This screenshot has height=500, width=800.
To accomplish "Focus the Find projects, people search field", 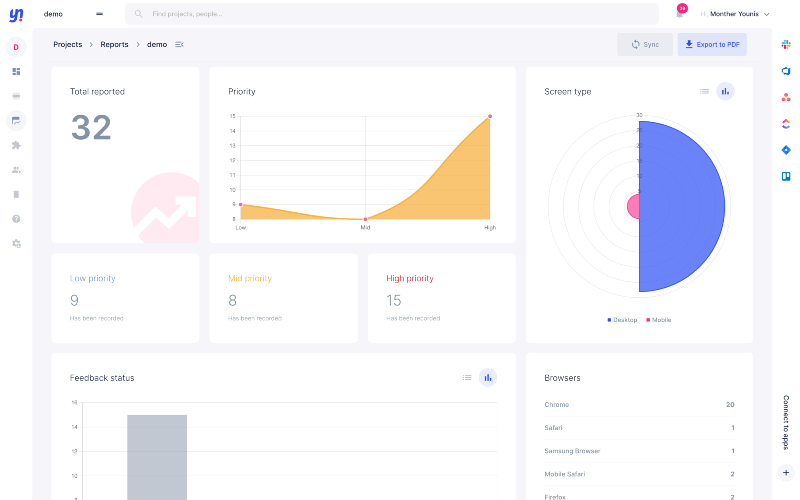I will click(392, 14).
